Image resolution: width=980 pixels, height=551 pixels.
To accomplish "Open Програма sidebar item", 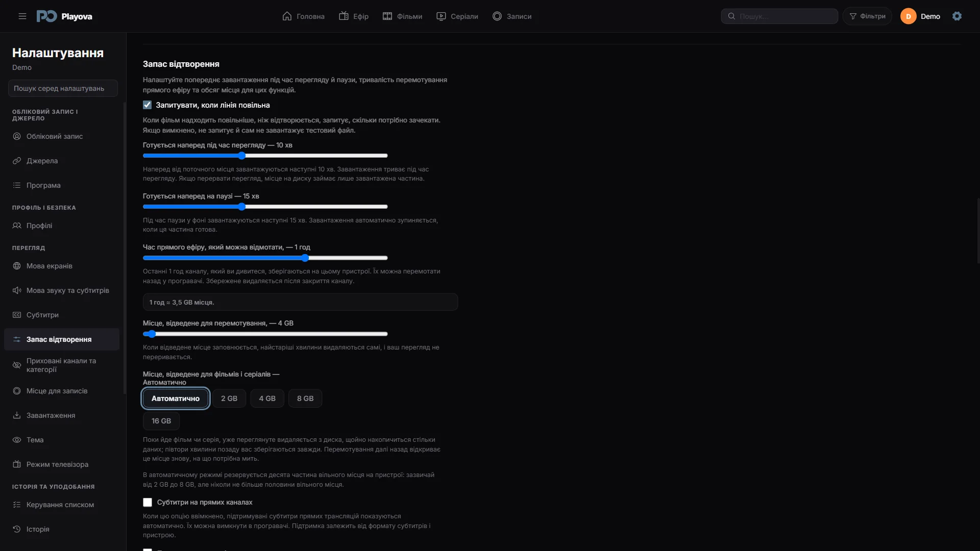I will (62, 185).
